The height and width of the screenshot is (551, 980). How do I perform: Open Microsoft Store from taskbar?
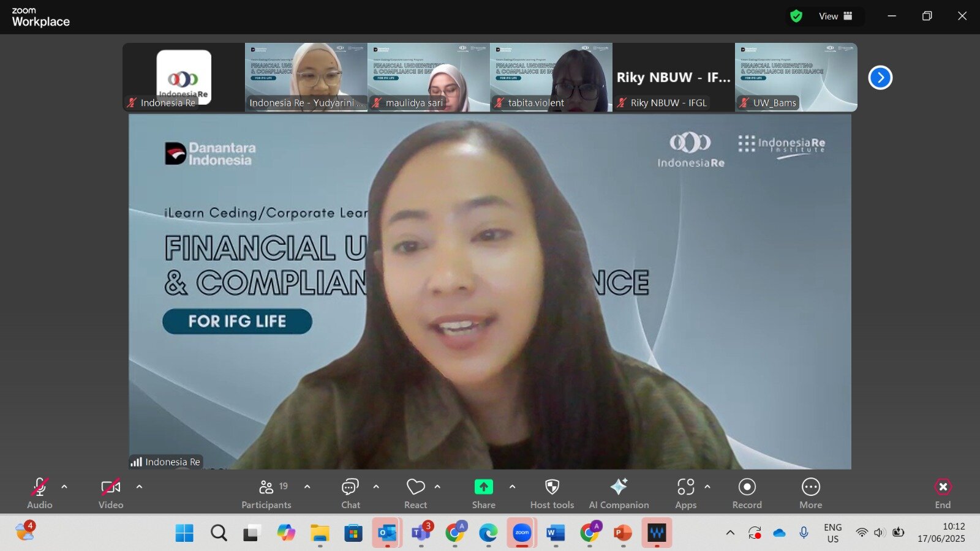pos(353,533)
